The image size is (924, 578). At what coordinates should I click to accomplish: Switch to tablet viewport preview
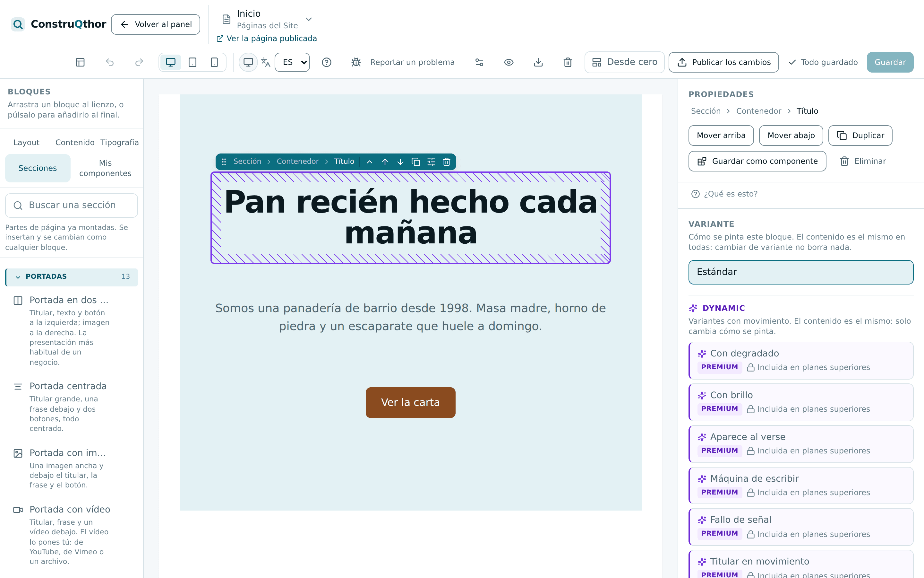[193, 62]
